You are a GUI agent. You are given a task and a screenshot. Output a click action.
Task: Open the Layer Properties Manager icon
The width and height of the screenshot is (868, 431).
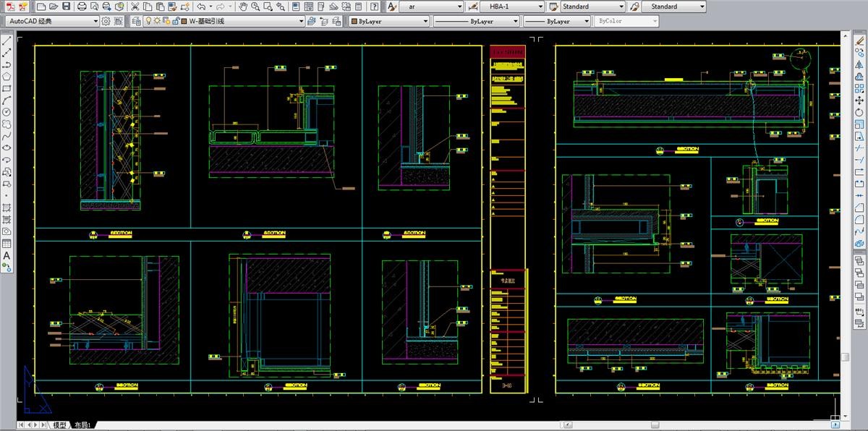click(x=137, y=21)
